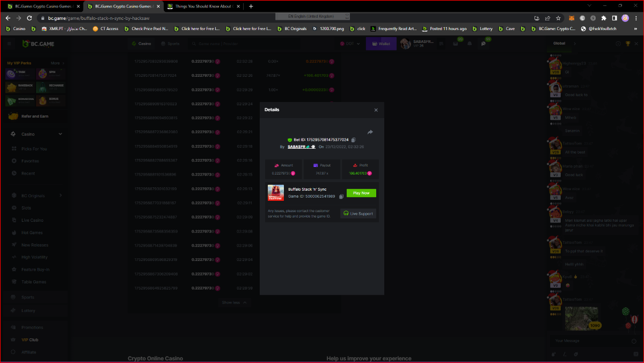This screenshot has height=363, width=644.
Task: Copy the Game ID number
Action: 341,197
